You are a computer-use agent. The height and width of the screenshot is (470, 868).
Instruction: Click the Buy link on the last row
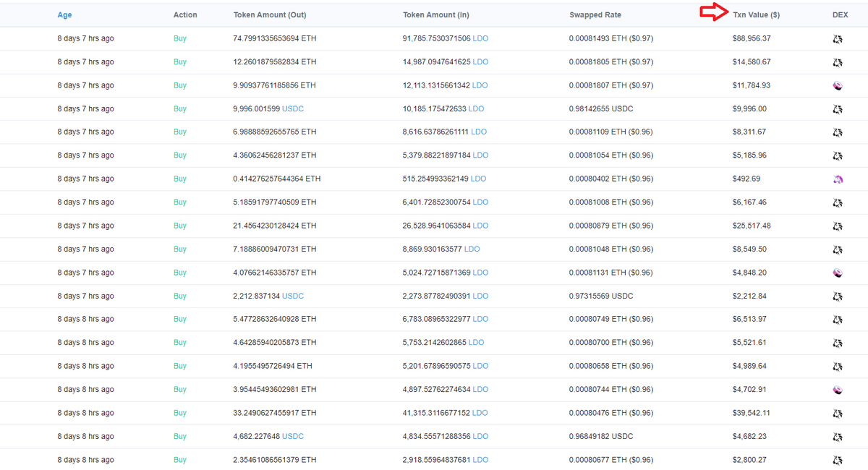point(179,460)
